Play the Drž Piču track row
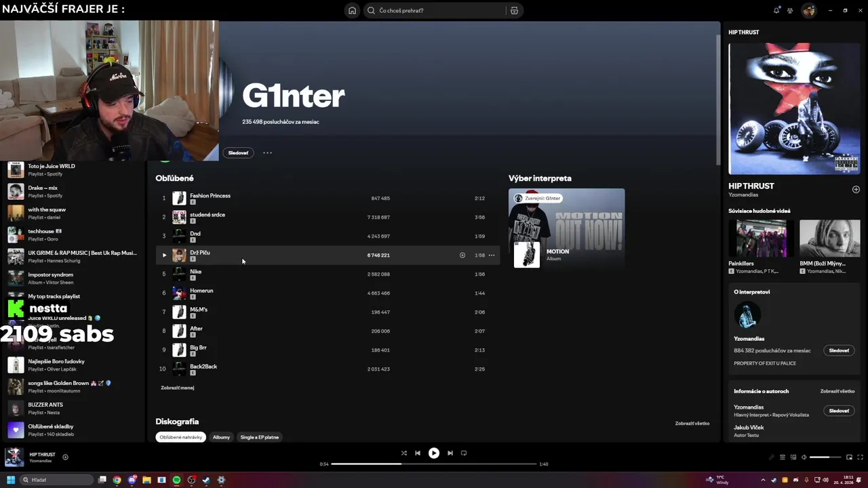The image size is (868, 488). pos(164,256)
